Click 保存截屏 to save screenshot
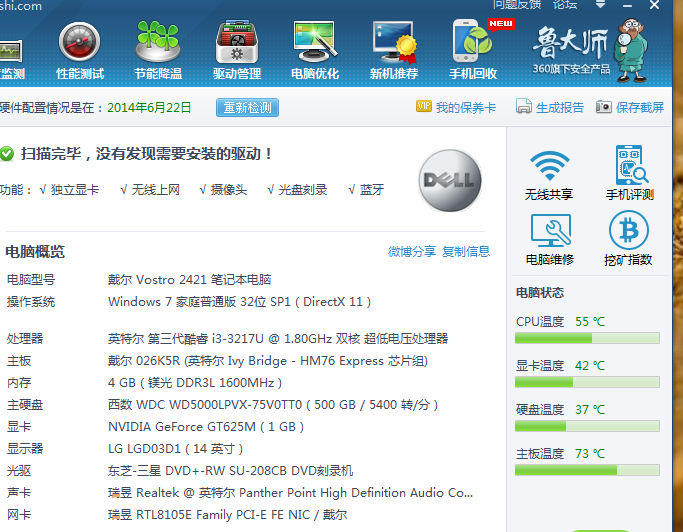Screen dimensions: 683x532 [x=630, y=107]
